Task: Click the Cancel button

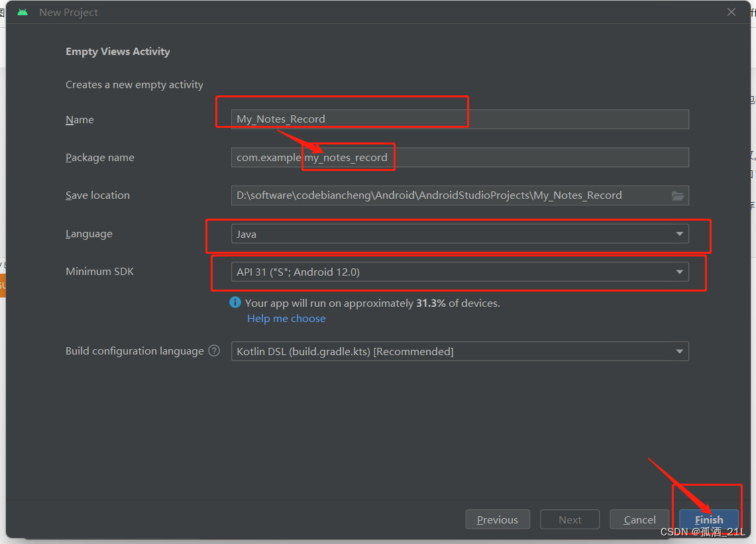Action: (639, 519)
